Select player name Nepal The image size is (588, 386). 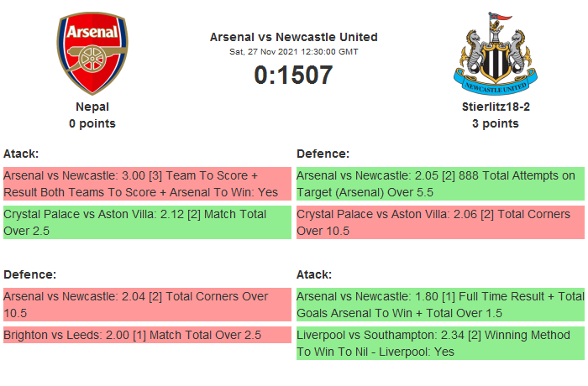pyautogui.click(x=92, y=107)
